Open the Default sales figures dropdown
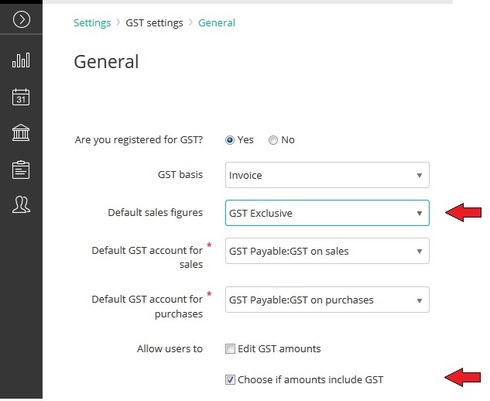Viewport: 490px width, 401px height. coord(327,213)
